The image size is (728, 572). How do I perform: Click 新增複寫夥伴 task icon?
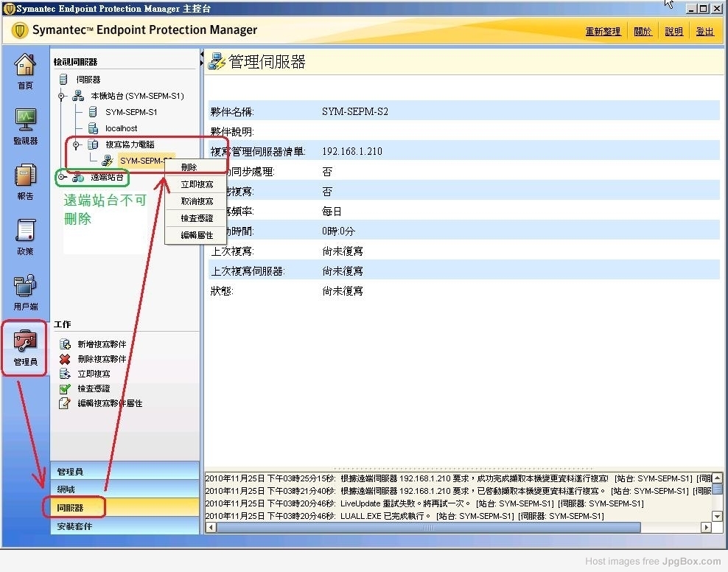[x=65, y=344]
